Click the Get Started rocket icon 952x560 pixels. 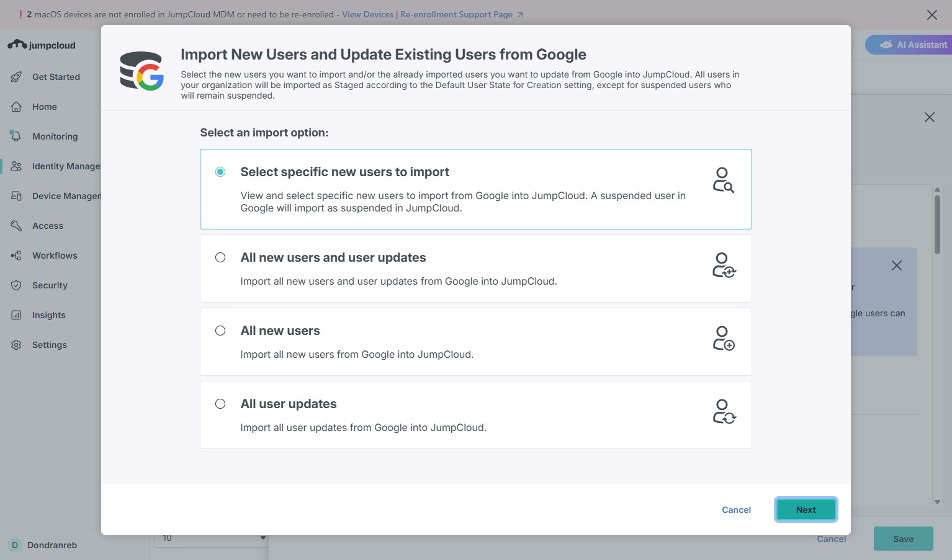[16, 77]
